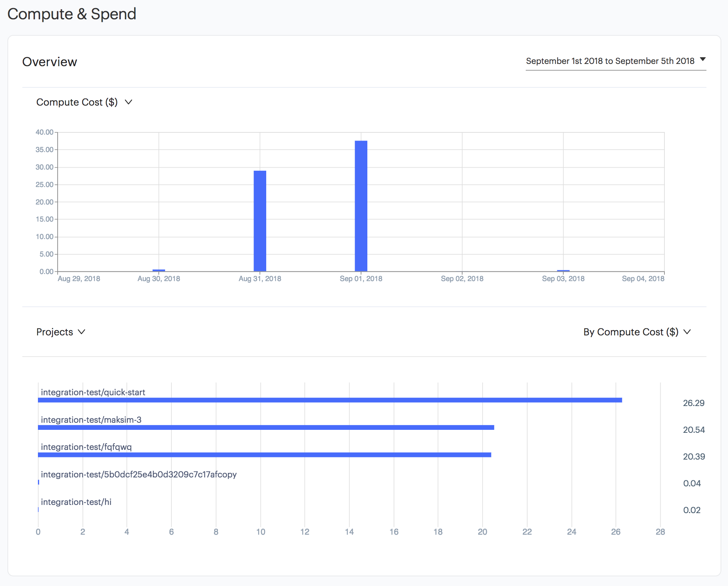Screen dimensions: 728x586
Task: Click the fqfqwq horizontal bar
Action: click(264, 455)
